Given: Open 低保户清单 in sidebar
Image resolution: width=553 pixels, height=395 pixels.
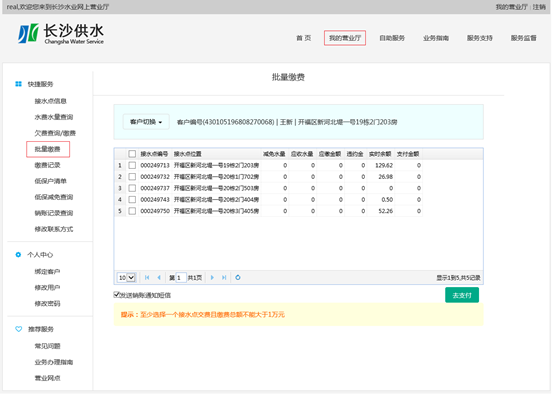Looking at the screenshot, I should (50, 181).
